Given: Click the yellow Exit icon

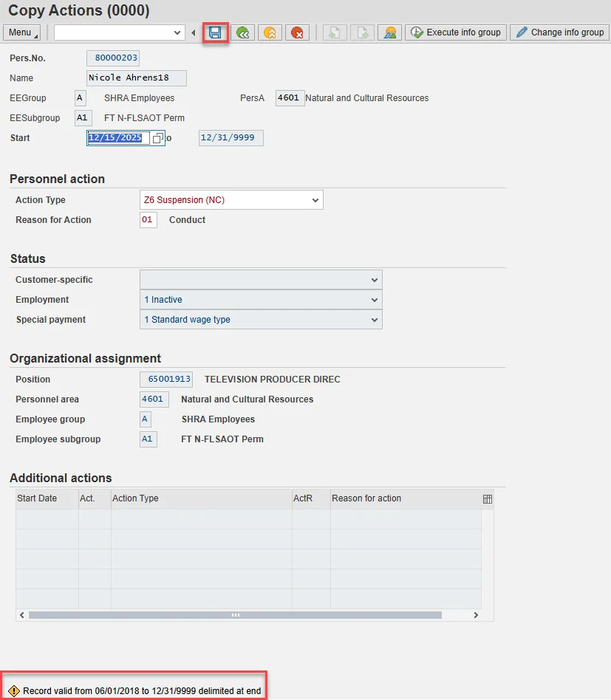Looking at the screenshot, I should click(270, 32).
